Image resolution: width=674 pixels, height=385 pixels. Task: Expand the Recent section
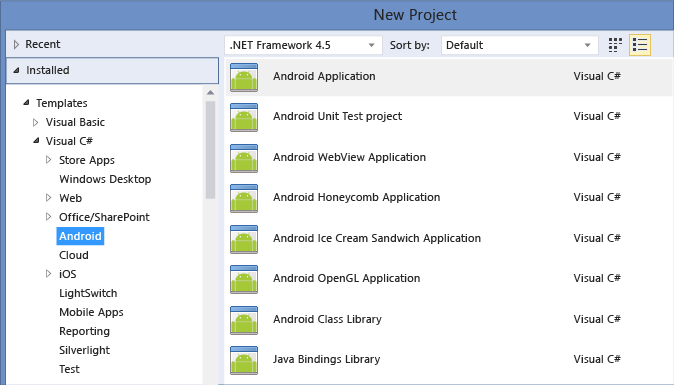[16, 44]
